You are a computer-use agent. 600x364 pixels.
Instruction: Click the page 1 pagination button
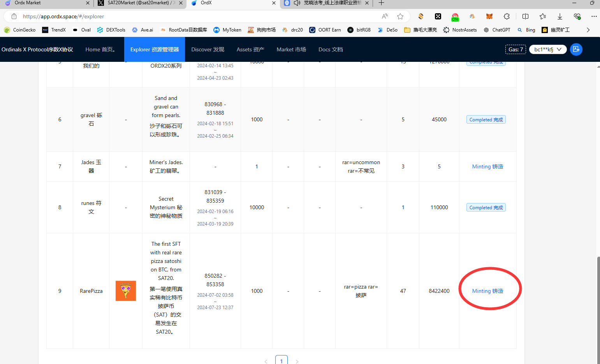point(281,360)
